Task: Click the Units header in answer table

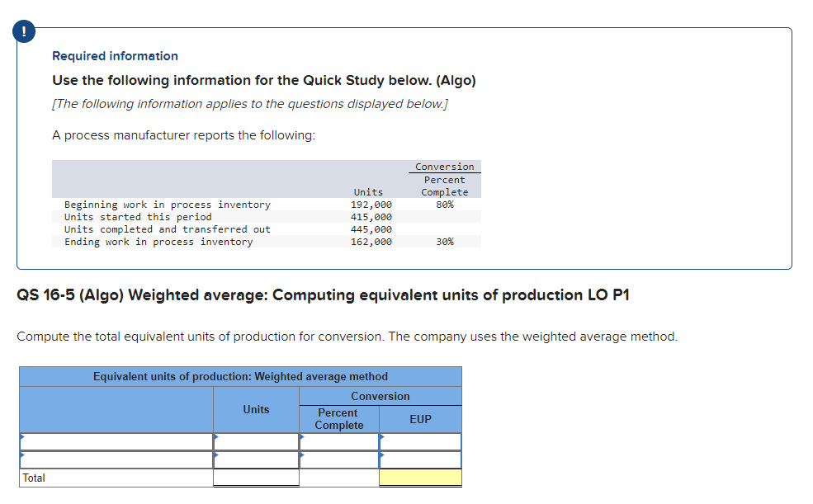Action: 256,410
